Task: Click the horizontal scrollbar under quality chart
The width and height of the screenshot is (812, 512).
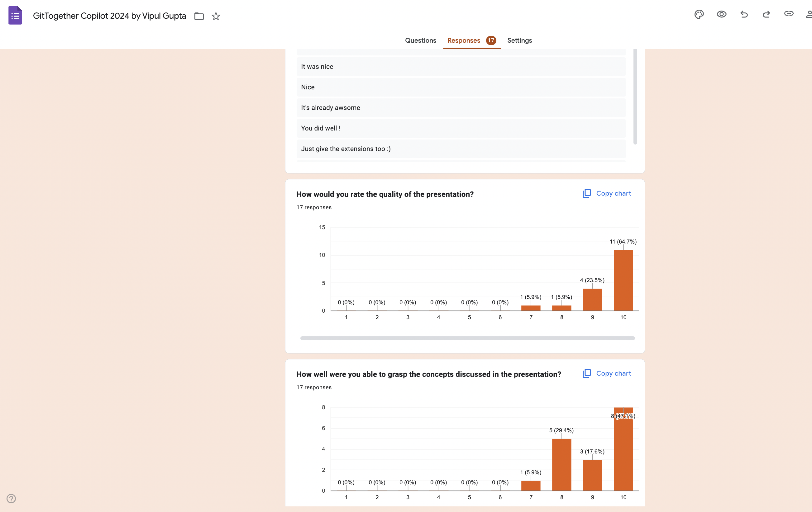Action: [467, 338]
